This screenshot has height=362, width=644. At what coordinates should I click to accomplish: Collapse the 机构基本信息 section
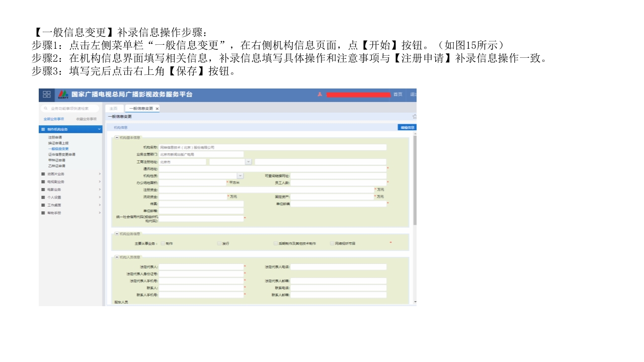[117, 137]
